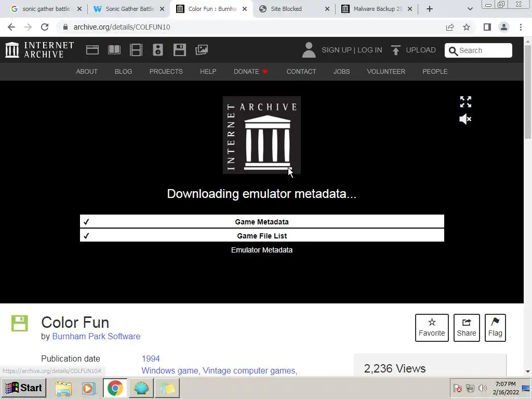
Task: Open the Video film icon
Action: (136, 50)
